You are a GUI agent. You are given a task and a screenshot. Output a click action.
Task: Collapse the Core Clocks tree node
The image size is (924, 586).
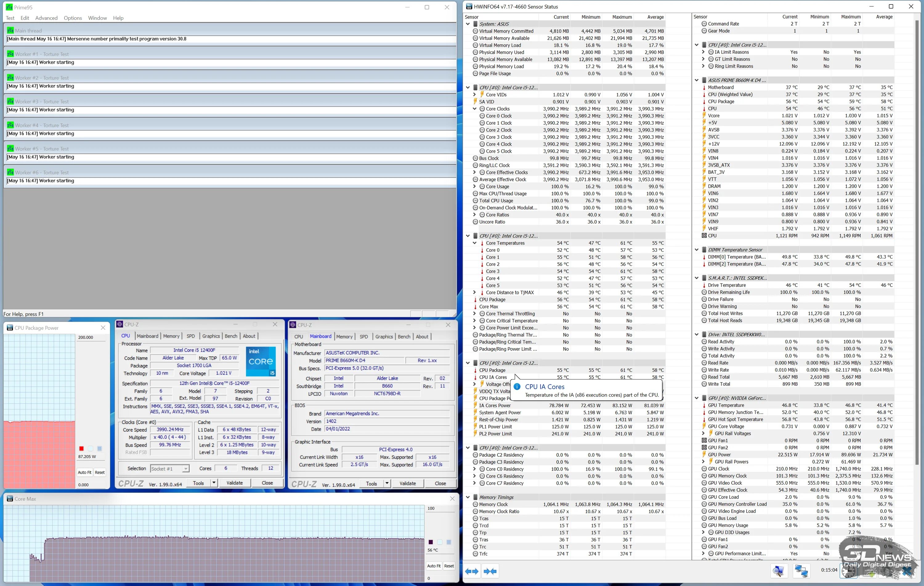(x=475, y=109)
